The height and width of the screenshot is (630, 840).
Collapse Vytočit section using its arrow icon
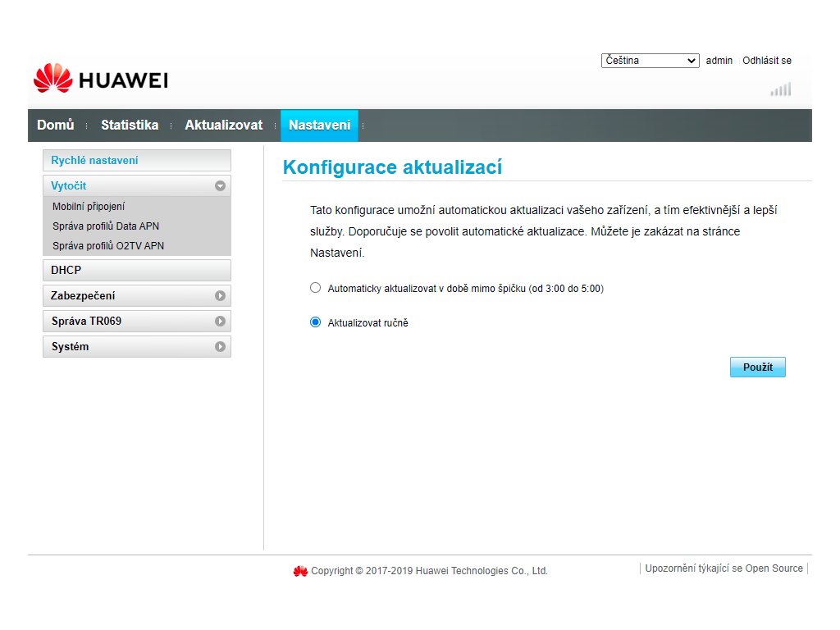click(220, 186)
